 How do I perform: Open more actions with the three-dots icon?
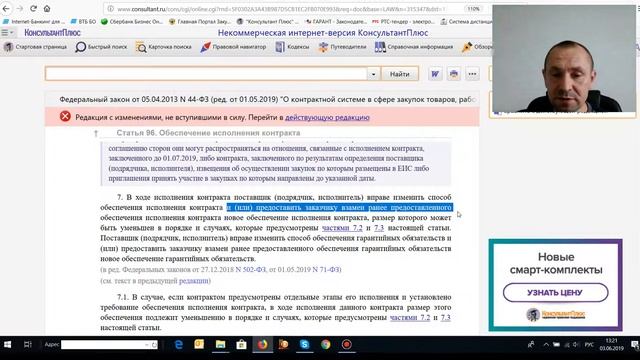[x=472, y=74]
